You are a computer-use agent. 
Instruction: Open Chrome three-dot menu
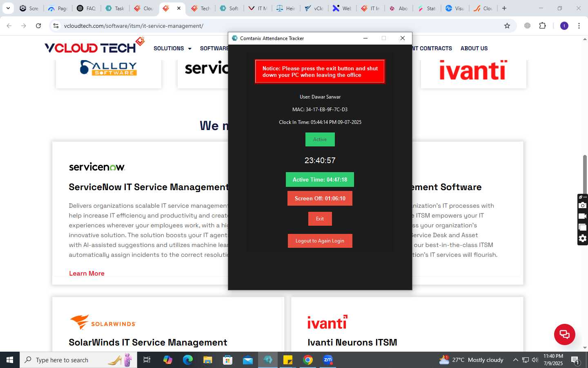click(x=579, y=26)
